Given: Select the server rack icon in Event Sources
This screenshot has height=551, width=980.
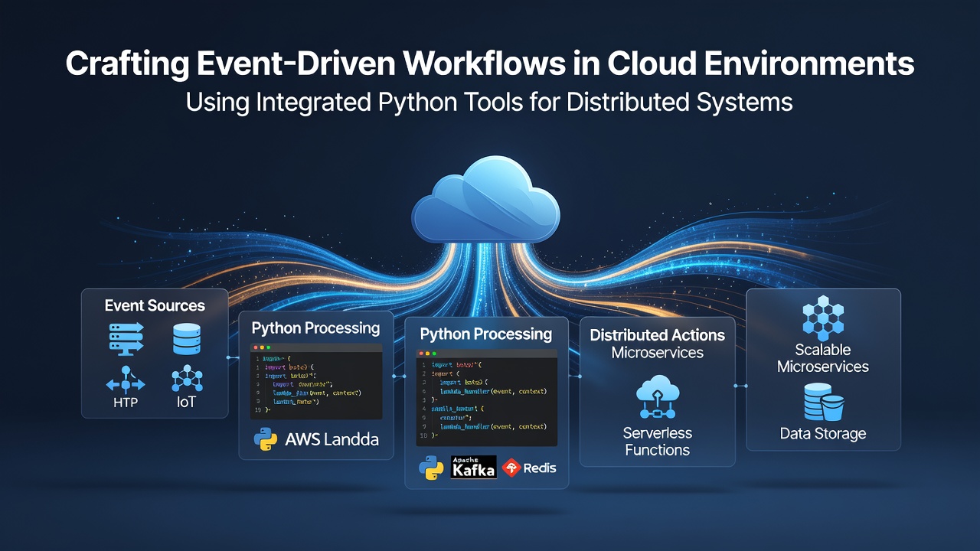Looking at the screenshot, I should (x=126, y=339).
